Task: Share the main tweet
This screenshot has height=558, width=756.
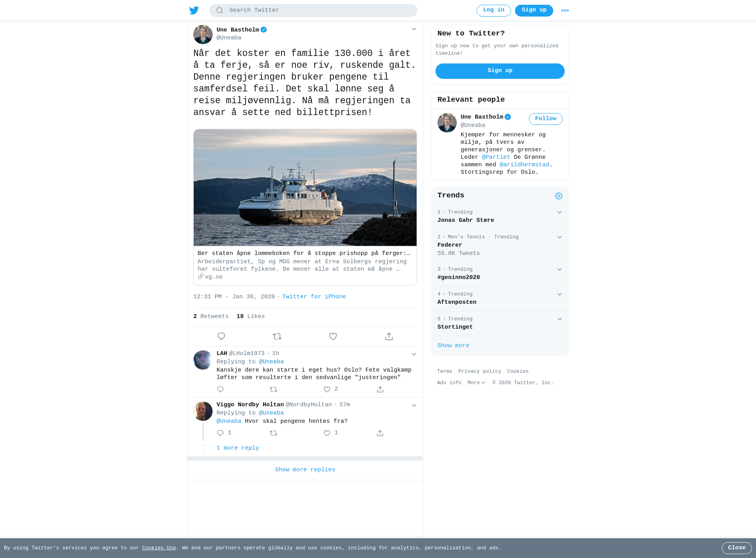Action: pyautogui.click(x=389, y=337)
